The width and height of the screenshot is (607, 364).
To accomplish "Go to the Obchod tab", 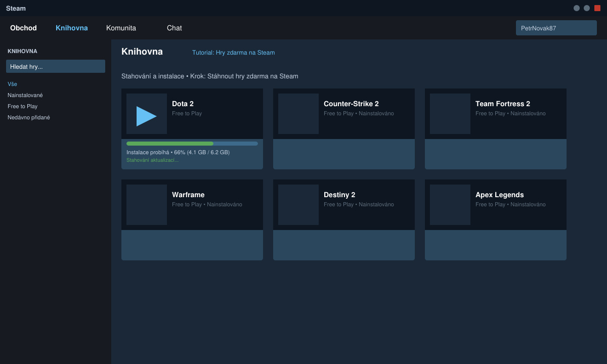I will coord(23,28).
